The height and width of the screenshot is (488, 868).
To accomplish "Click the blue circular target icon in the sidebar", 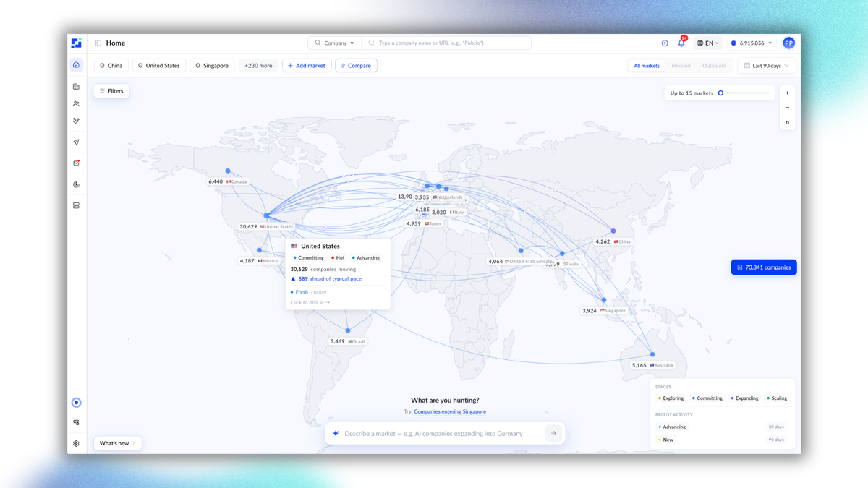I will tap(76, 403).
